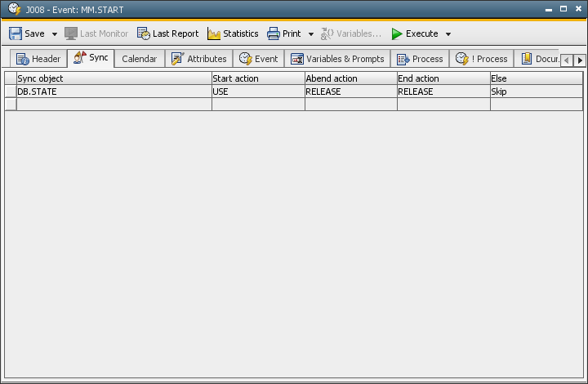This screenshot has width=588, height=384.
Task: Expand the Execute dropdown arrow
Action: 448,34
